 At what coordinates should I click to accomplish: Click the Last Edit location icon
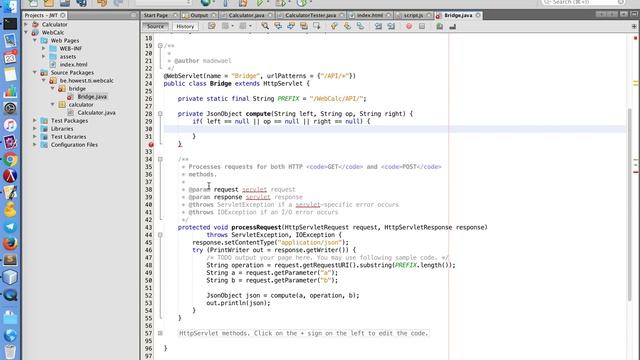coord(211,26)
